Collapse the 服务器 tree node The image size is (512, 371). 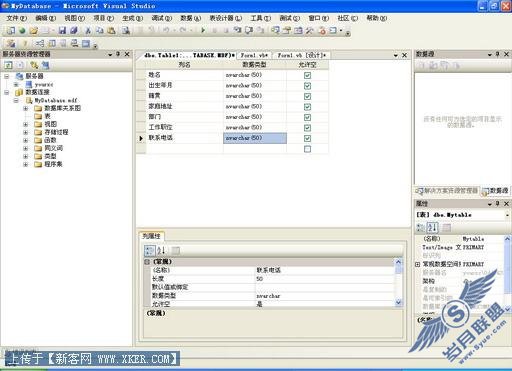coord(6,76)
